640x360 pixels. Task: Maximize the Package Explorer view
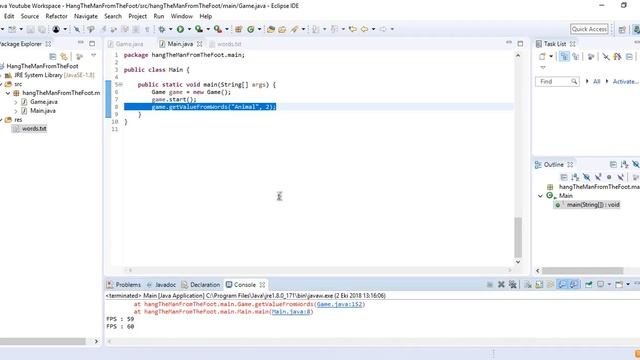click(x=92, y=43)
